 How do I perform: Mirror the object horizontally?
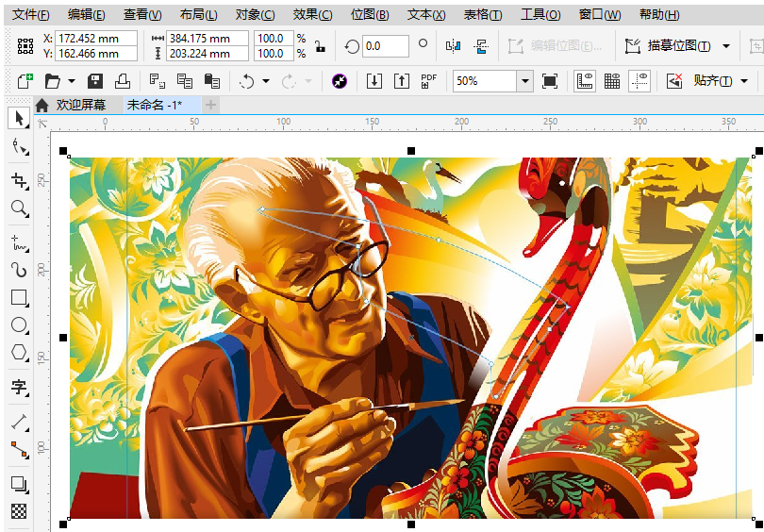(x=454, y=46)
